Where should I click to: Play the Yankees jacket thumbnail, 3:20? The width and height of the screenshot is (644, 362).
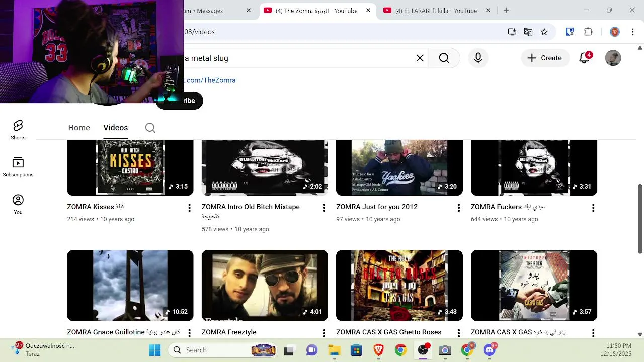pyautogui.click(x=399, y=167)
